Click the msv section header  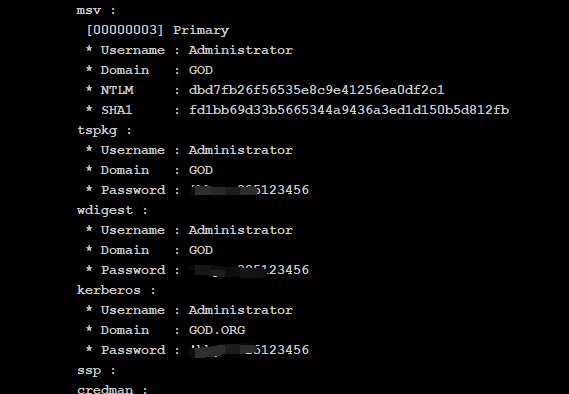coord(96,11)
